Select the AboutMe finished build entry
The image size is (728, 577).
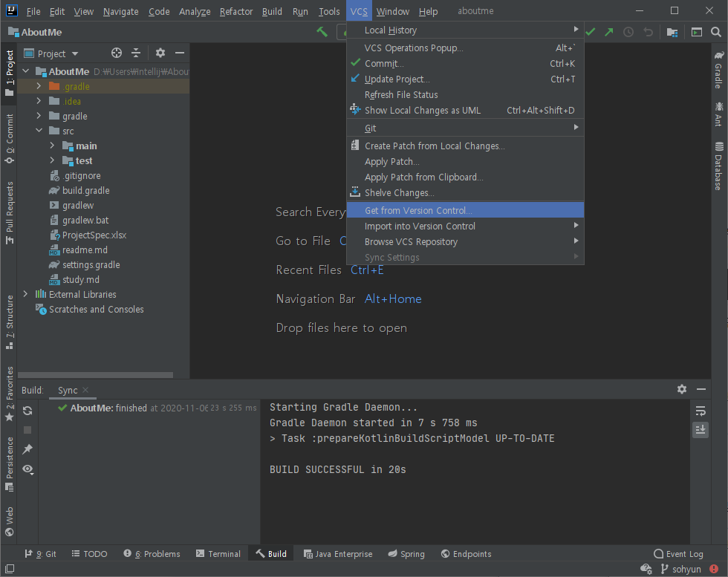point(157,408)
